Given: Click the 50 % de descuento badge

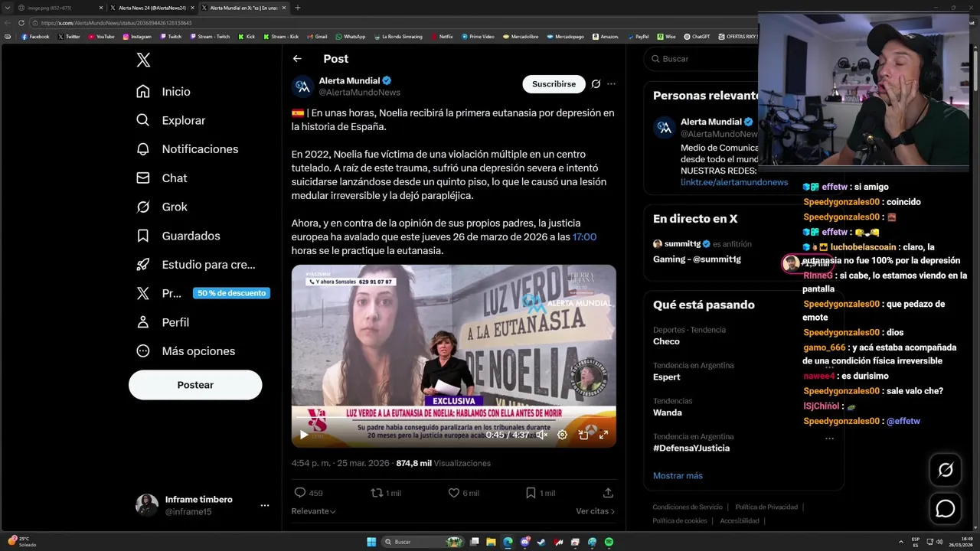Looking at the screenshot, I should (231, 293).
